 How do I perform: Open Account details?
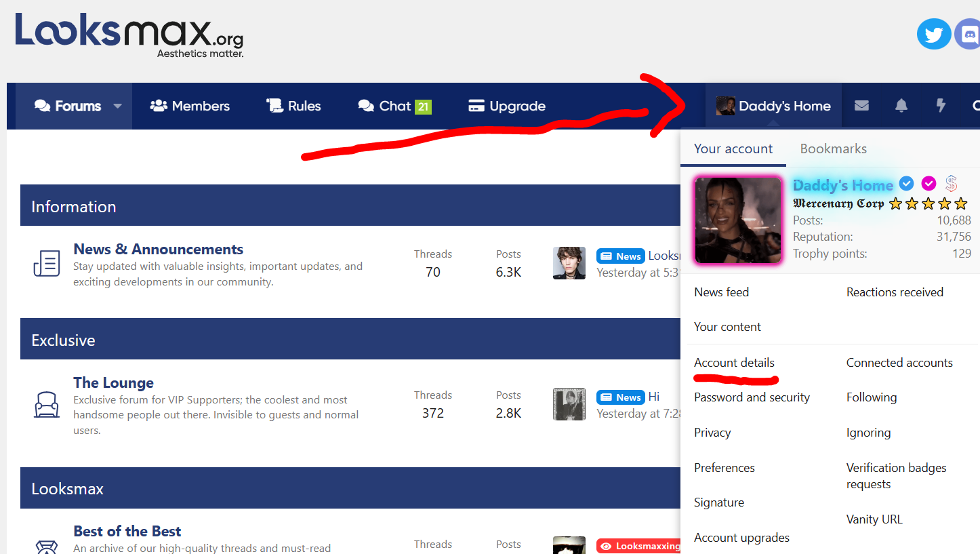coord(734,363)
